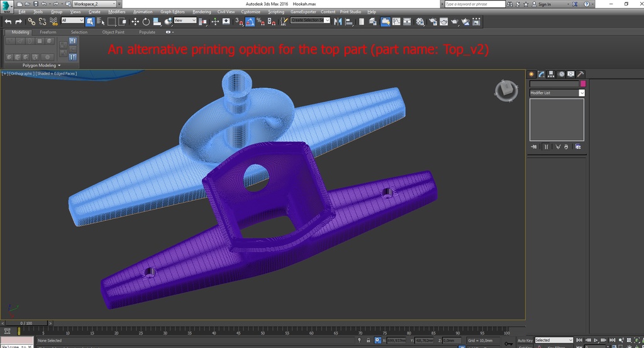The width and height of the screenshot is (644, 348).
Task: Toggle Window/Crossing selection mode
Action: click(122, 22)
